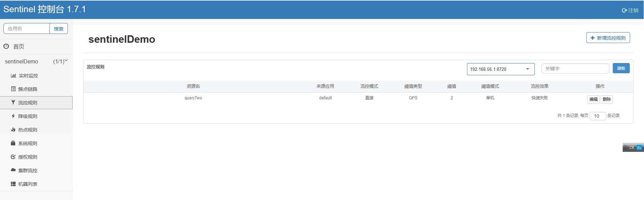Viewport: 644px width, 200px height.
Task: Open the 实时监控 menu item
Action: coord(36,76)
